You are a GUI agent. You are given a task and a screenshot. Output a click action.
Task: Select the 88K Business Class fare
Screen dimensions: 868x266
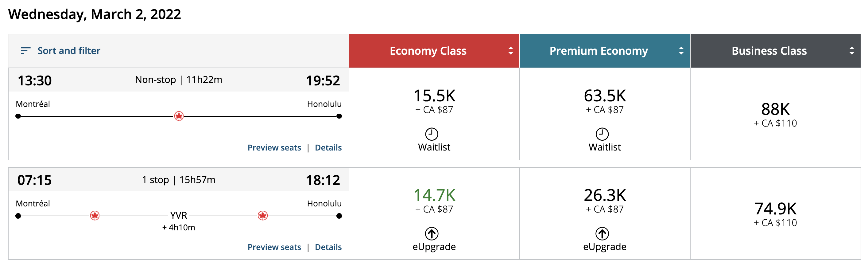click(x=775, y=114)
